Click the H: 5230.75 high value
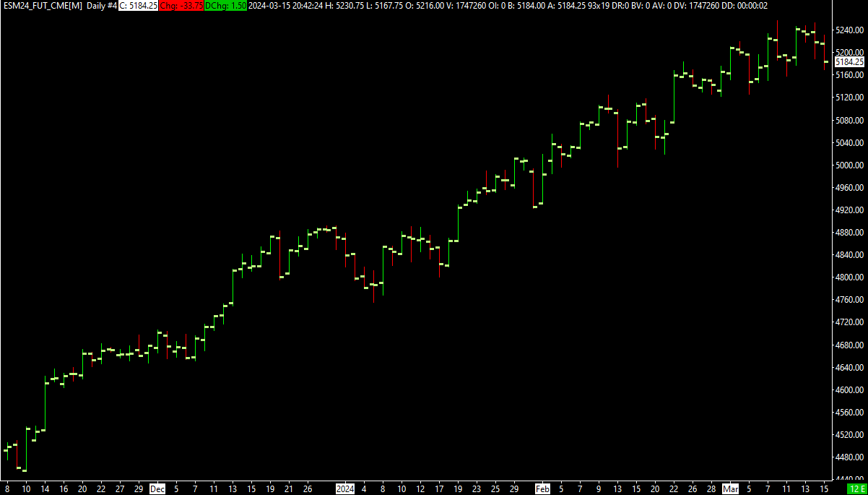The height and width of the screenshot is (495, 868). [x=344, y=5]
